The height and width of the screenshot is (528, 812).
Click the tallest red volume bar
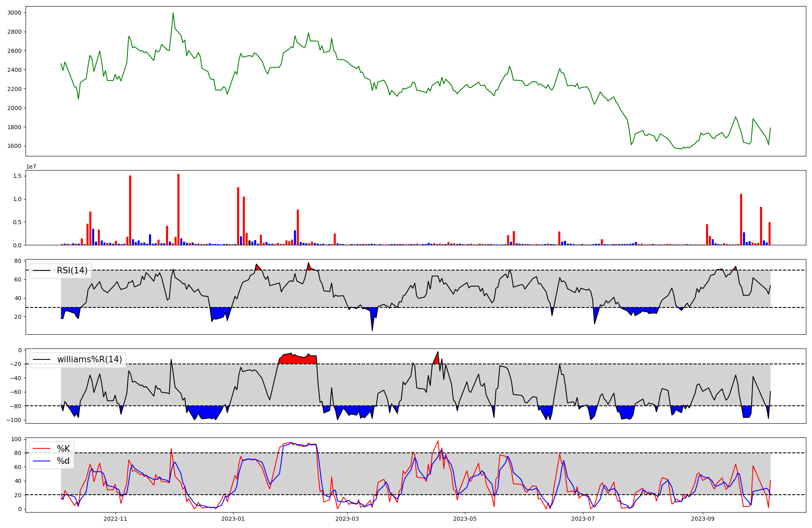178,209
